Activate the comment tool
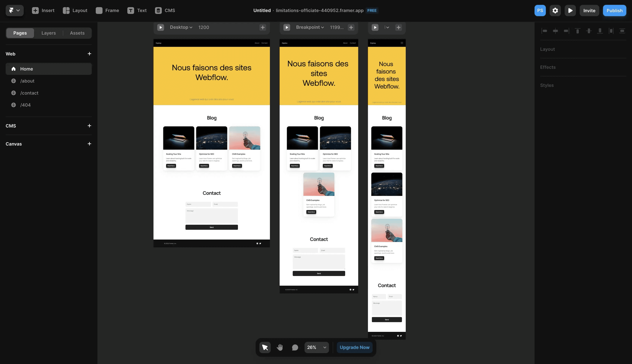This screenshot has height=364, width=632. click(295, 347)
